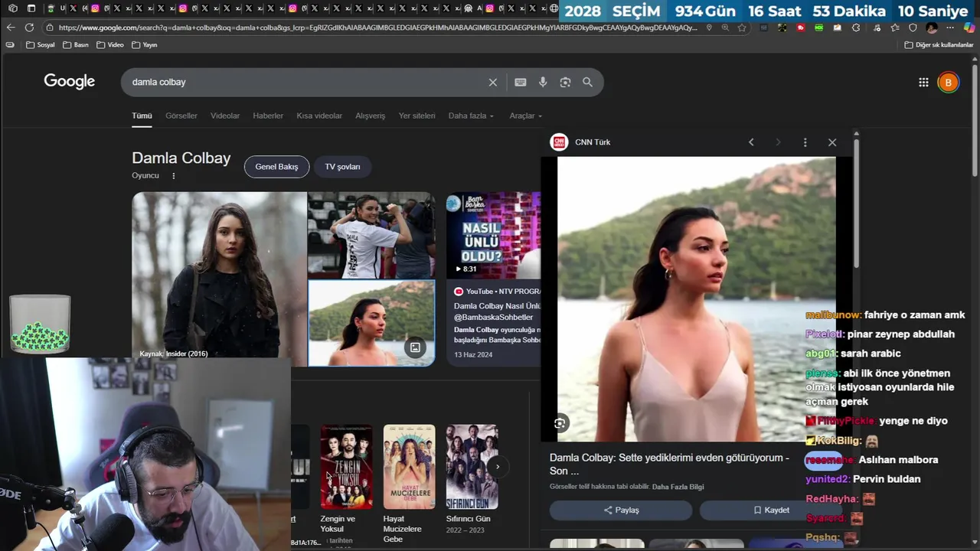Switch to the Görseller tab
This screenshot has width=980, height=551.
[181, 116]
